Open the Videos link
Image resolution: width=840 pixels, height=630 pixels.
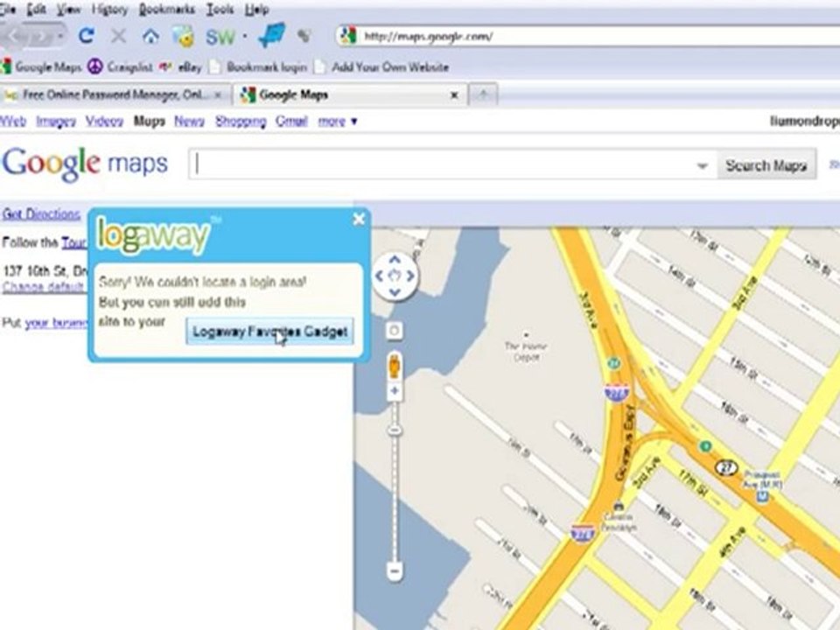coord(104,122)
